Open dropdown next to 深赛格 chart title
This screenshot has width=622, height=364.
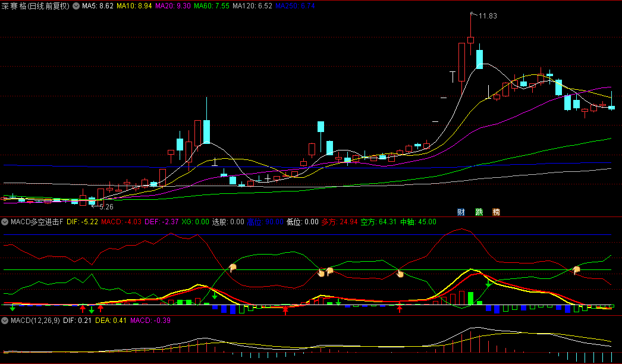pyautogui.click(x=76, y=5)
